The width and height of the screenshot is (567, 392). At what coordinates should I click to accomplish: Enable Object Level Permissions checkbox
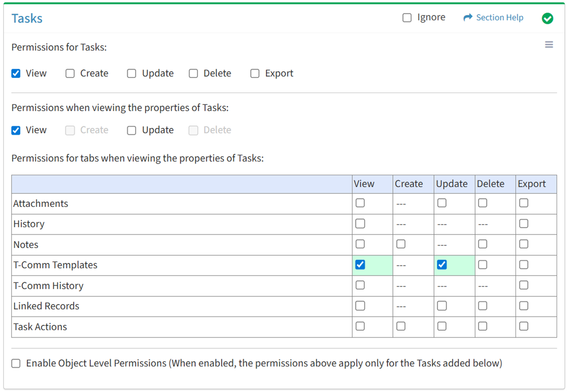click(16, 363)
